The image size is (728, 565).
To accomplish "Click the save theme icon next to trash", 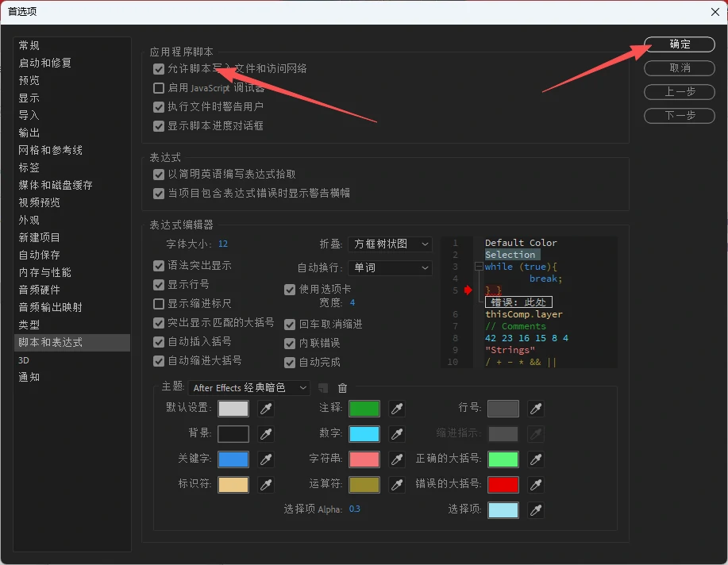I will pyautogui.click(x=324, y=388).
